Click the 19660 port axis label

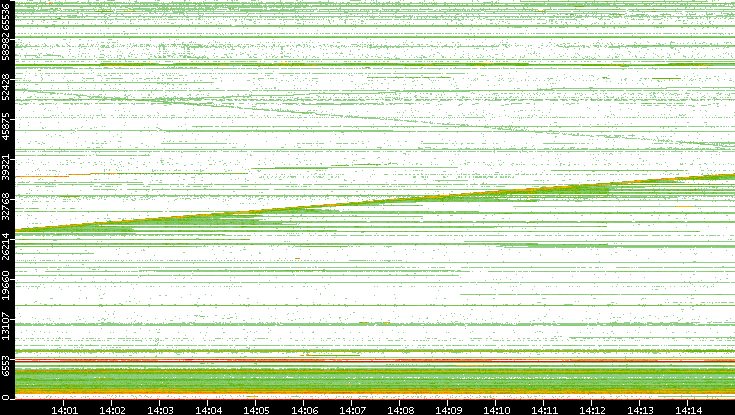point(6,286)
